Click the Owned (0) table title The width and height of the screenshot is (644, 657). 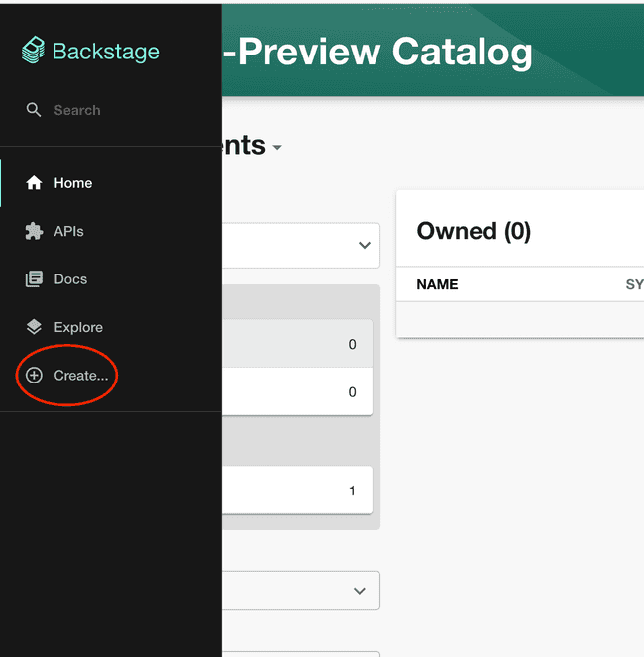[x=474, y=231]
